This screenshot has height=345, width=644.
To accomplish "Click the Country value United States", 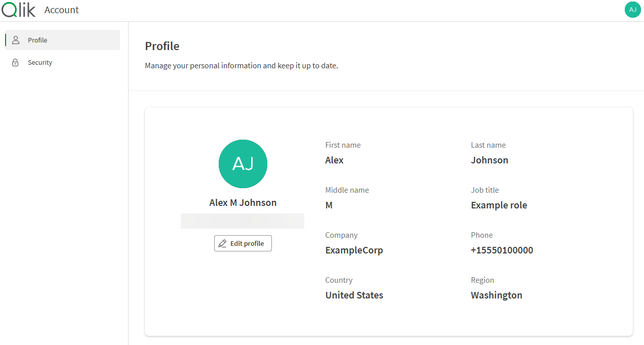I will 354,295.
